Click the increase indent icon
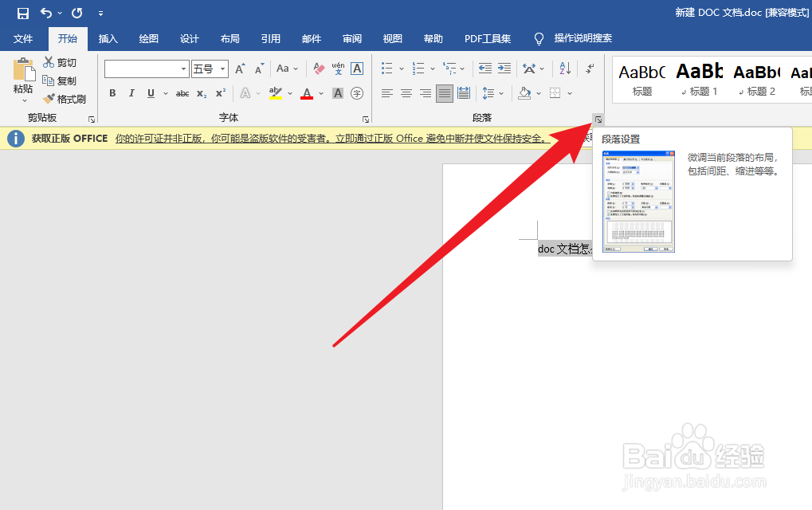812x510 pixels. pyautogui.click(x=504, y=68)
